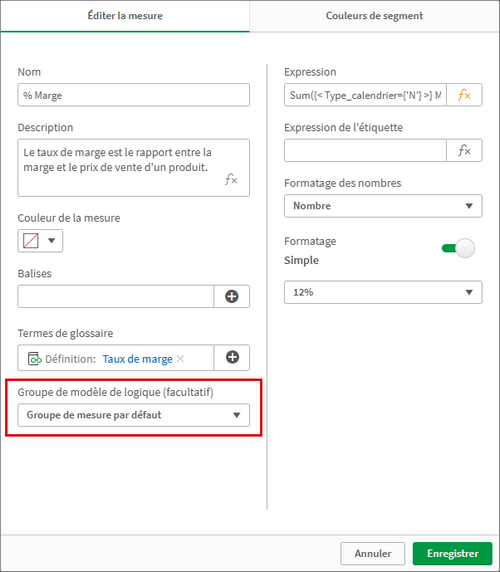Open the expression editor for Expression field
Image resolution: width=500 pixels, height=572 pixels.
[464, 95]
